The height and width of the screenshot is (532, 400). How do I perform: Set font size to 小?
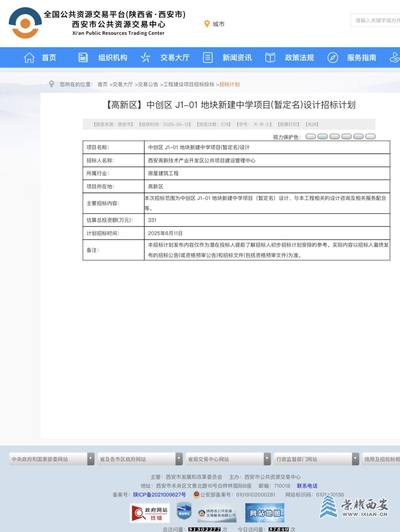267,124
